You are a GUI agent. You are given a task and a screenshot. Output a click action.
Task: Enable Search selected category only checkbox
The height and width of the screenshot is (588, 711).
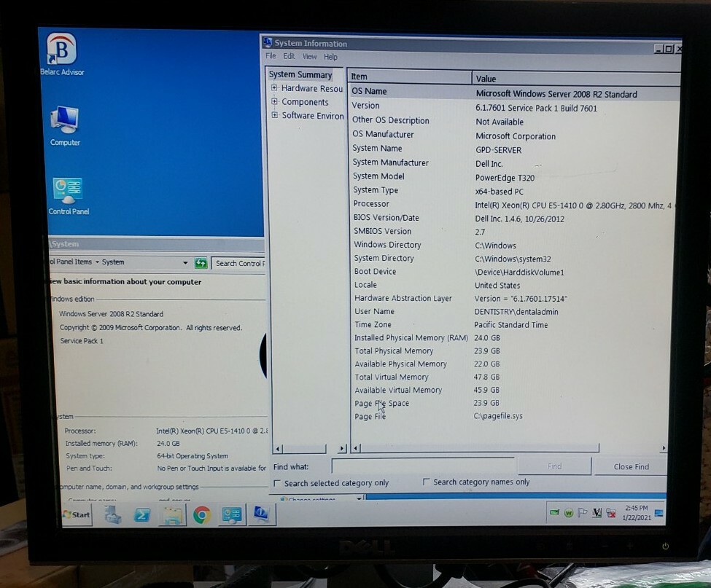pyautogui.click(x=278, y=483)
